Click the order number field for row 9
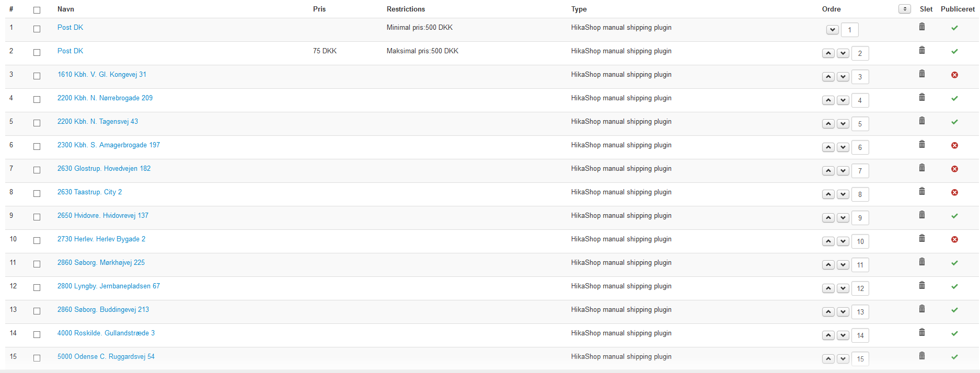 [860, 218]
